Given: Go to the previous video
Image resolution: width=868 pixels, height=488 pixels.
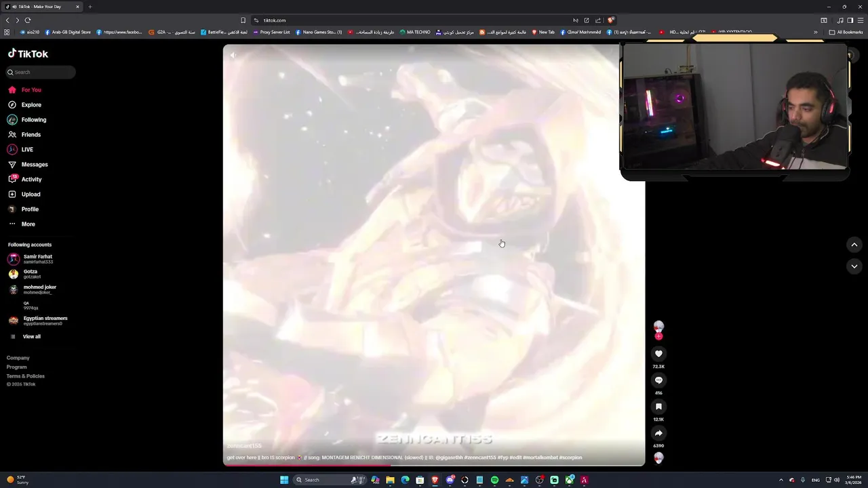Looking at the screenshot, I should coord(854,245).
